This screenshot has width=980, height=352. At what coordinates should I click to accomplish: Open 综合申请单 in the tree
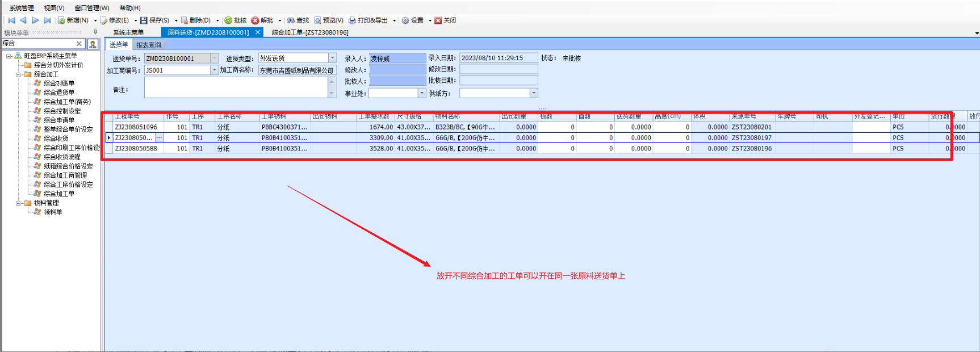[x=59, y=120]
